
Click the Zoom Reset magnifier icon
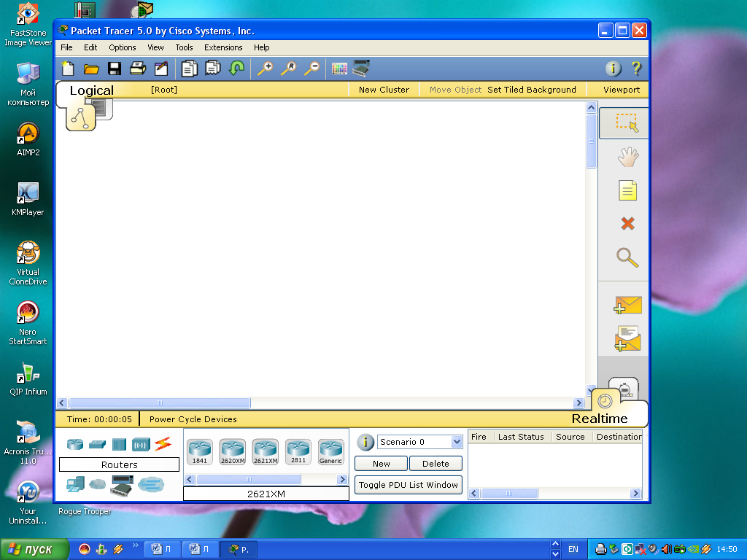pyautogui.click(x=288, y=69)
